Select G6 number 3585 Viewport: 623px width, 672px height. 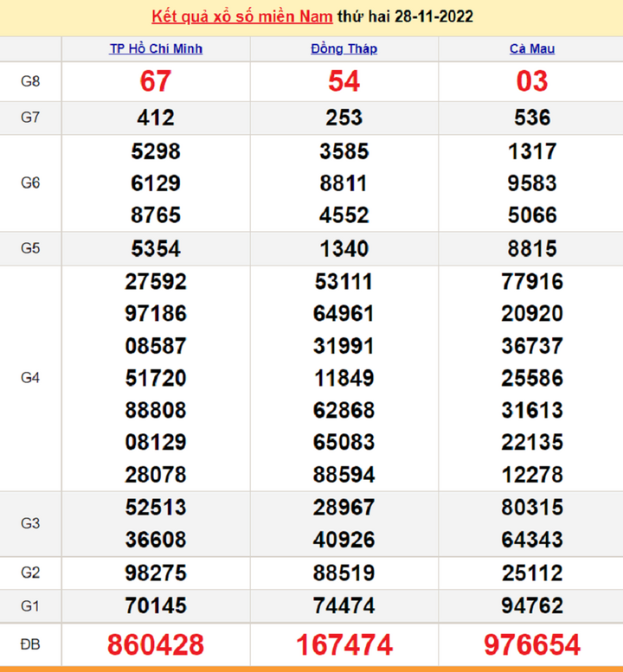coord(344,151)
